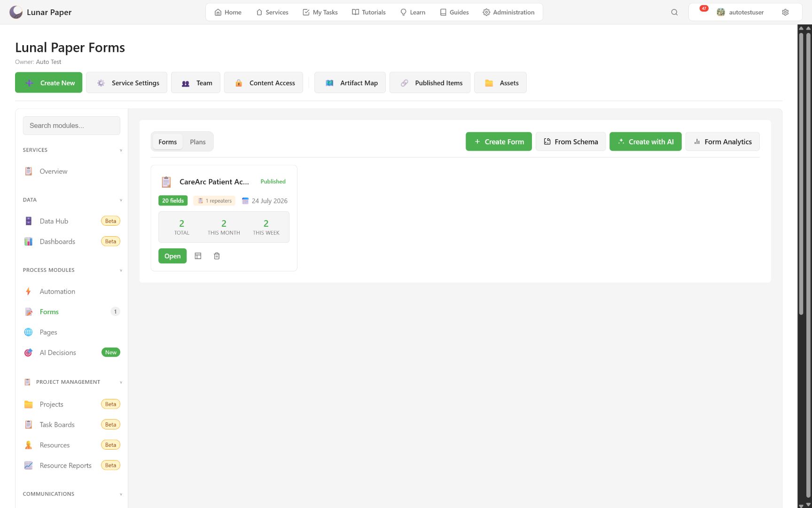Click the Search modules input field
The image size is (812, 508).
[x=71, y=126]
